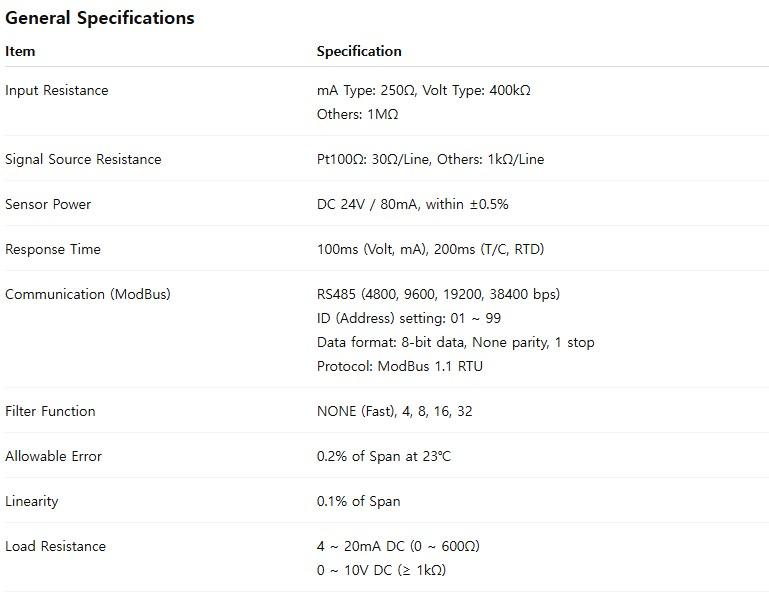
Task: Select the Item column header
Action: click(x=20, y=52)
